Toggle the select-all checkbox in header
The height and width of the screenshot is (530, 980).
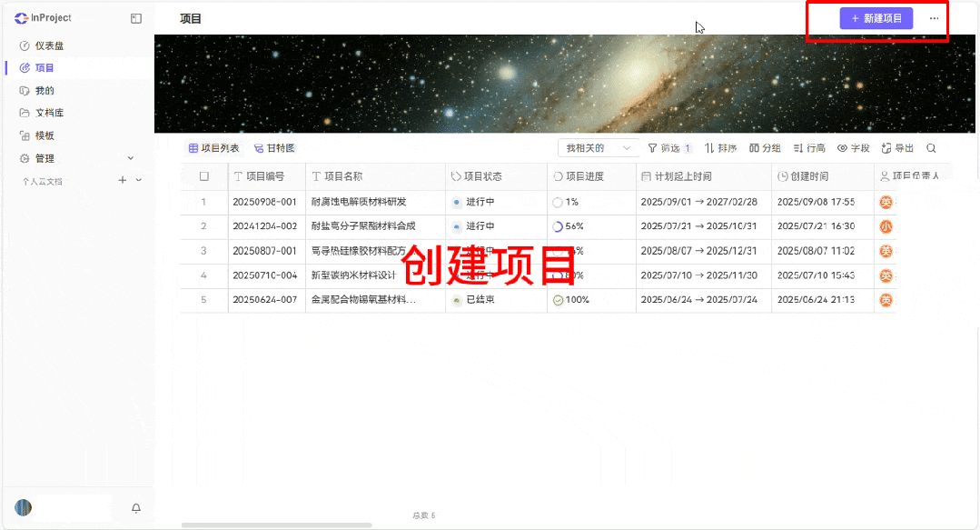click(203, 176)
